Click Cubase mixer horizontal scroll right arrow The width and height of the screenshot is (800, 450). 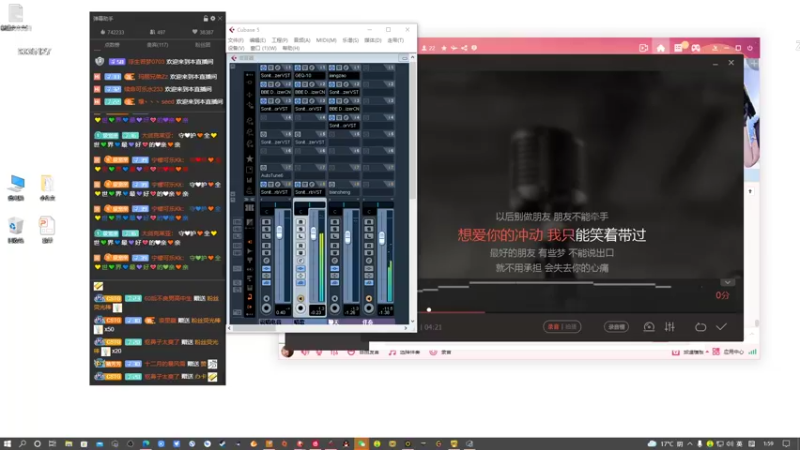(406, 328)
